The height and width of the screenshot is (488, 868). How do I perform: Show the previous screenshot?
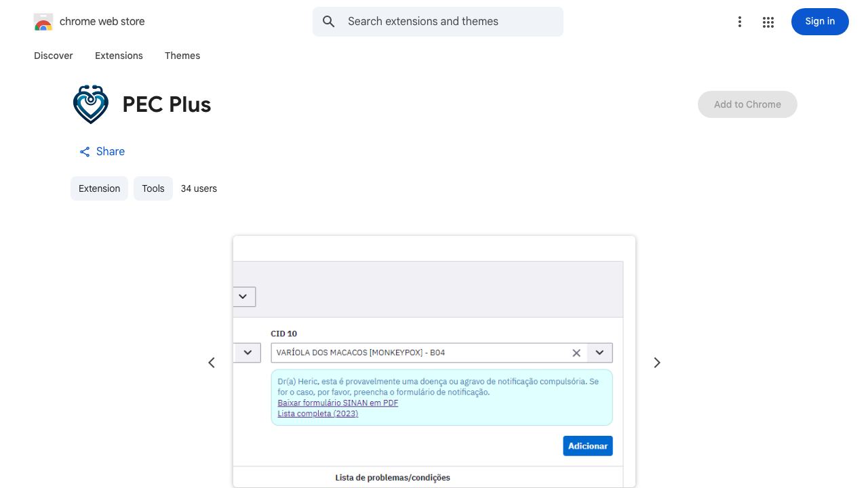pos(212,363)
